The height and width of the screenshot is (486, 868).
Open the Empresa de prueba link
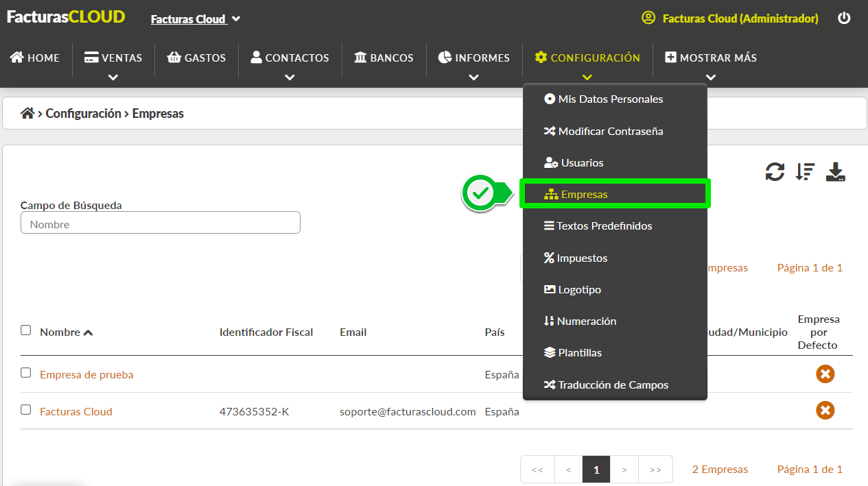pos(86,374)
